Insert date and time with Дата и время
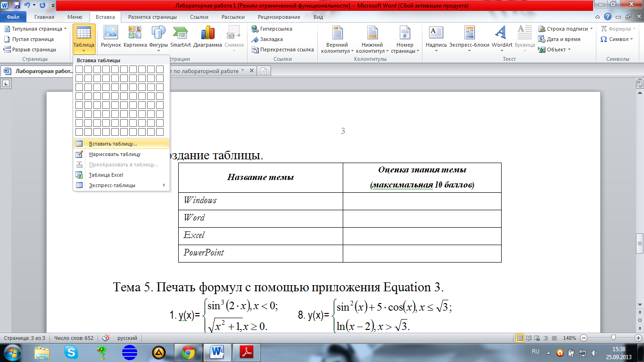Viewport: 644px width, 362px height. click(x=559, y=39)
